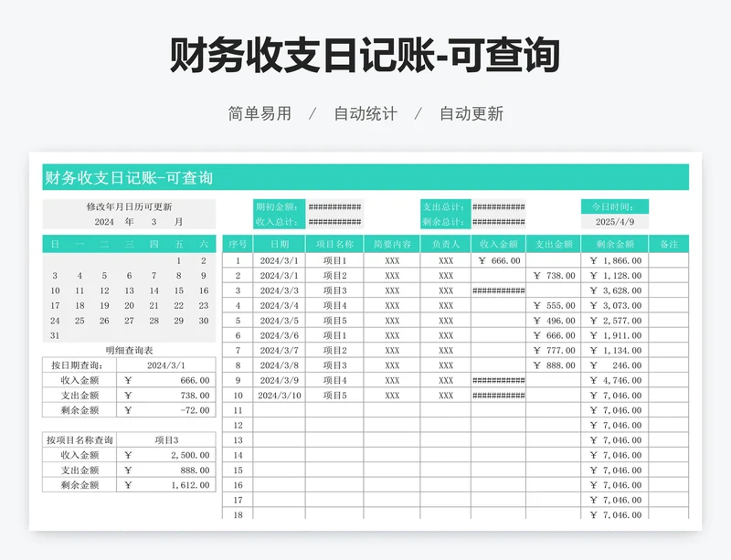Screen dimensions: 731x560
Task: Click the 项目名称 column header
Action: point(334,244)
